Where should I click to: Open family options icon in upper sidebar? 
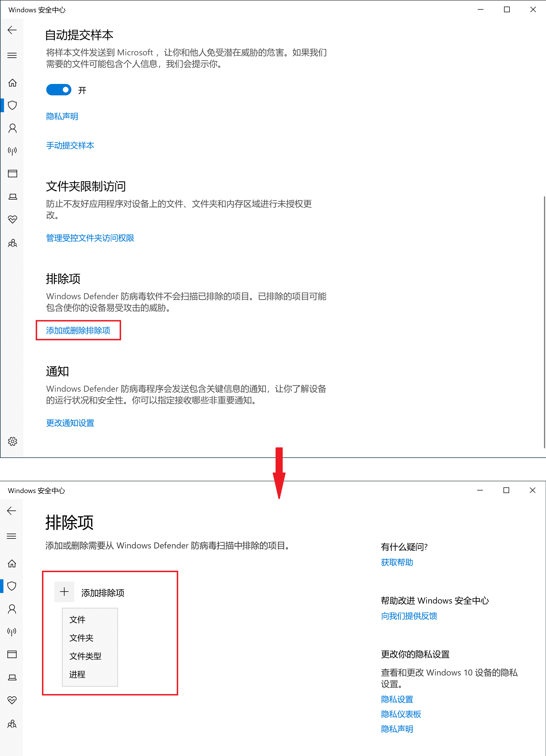point(12,243)
